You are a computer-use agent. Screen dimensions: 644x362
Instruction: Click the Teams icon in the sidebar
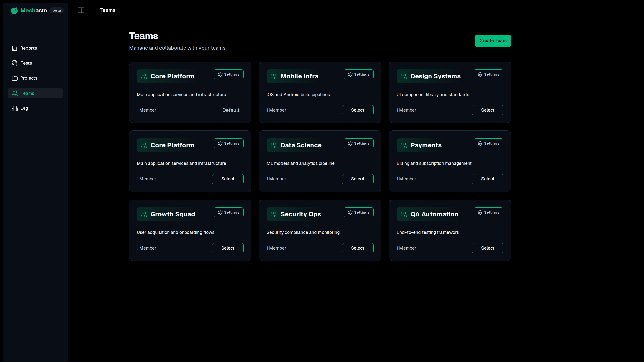[x=15, y=93]
